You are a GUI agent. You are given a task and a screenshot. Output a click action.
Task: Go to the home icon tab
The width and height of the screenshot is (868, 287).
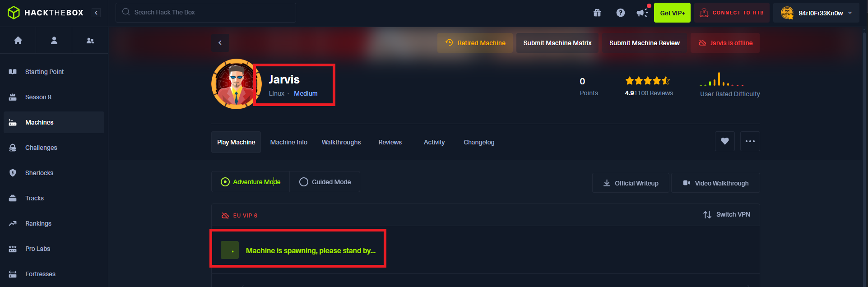tap(18, 41)
